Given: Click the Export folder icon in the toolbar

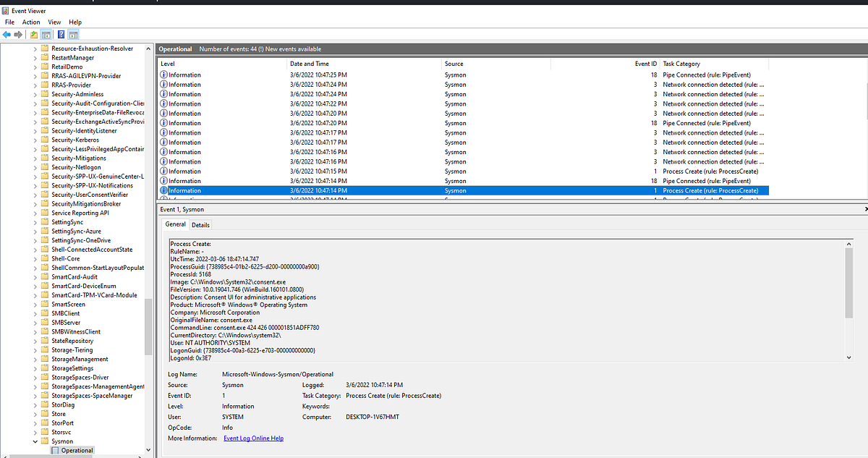Looking at the screenshot, I should (33, 34).
